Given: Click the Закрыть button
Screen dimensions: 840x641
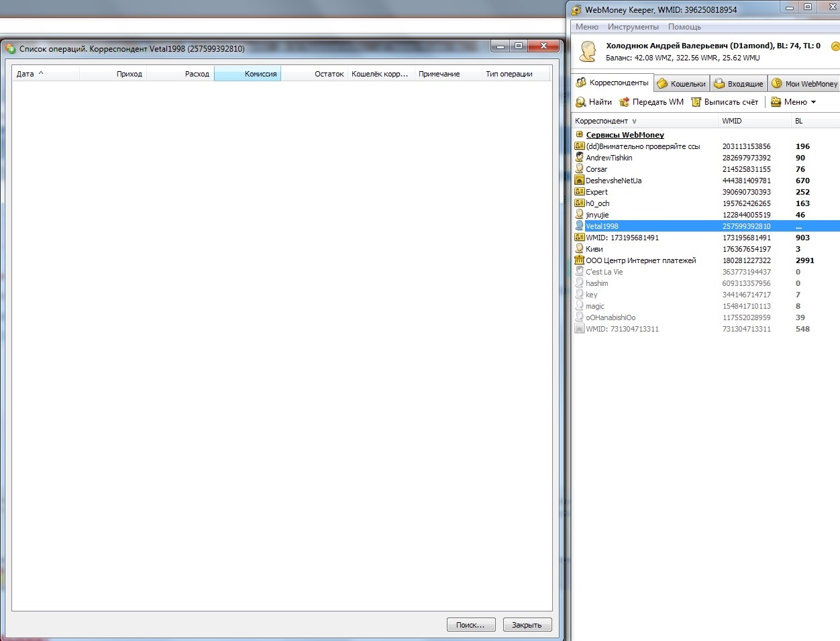Looking at the screenshot, I should [x=527, y=624].
